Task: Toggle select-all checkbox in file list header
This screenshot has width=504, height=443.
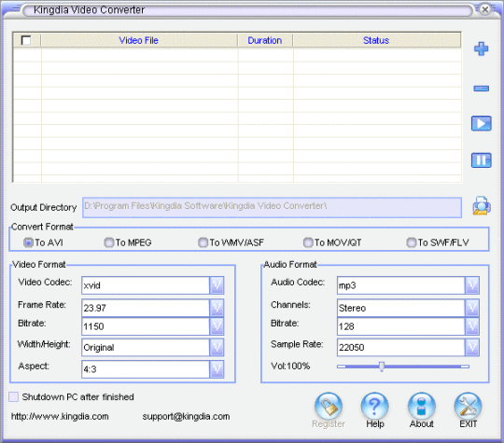Action: point(26,40)
